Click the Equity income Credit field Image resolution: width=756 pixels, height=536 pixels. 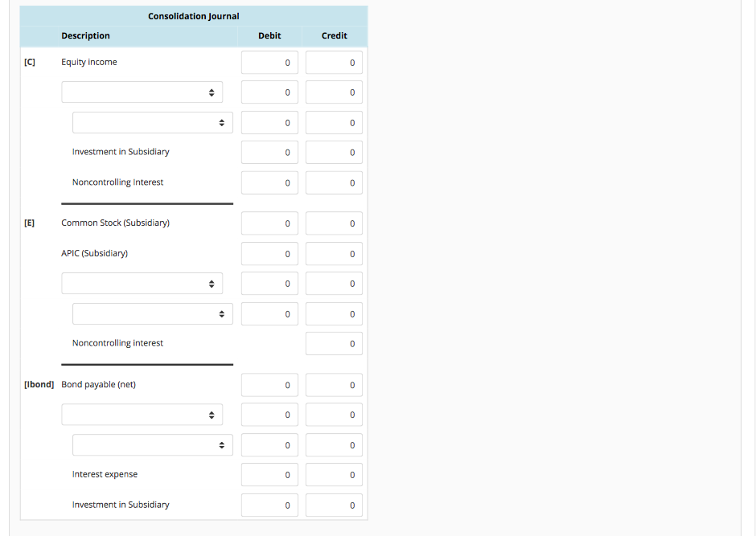333,62
